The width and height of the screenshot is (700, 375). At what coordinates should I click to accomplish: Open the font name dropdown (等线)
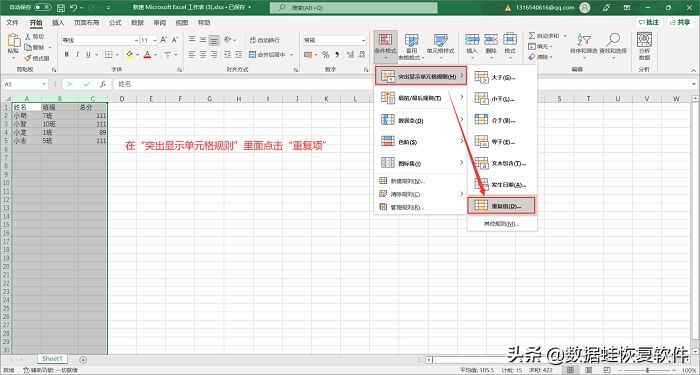(x=136, y=40)
